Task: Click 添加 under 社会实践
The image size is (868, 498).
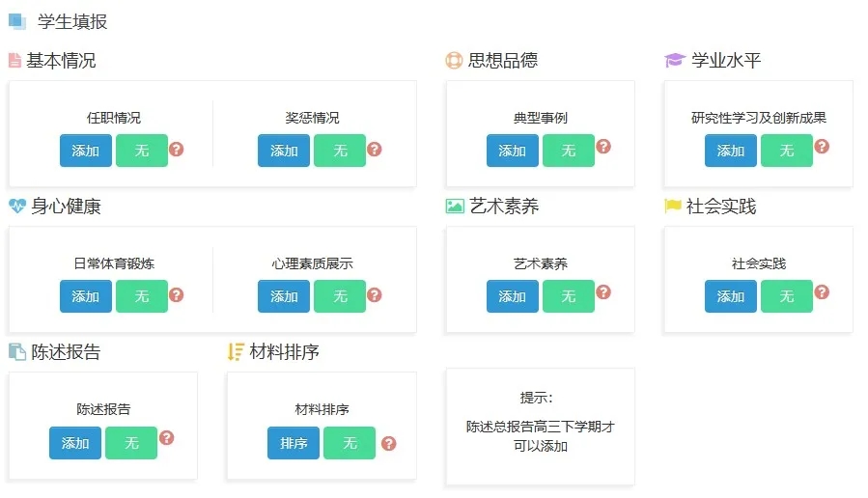Action: coord(730,296)
